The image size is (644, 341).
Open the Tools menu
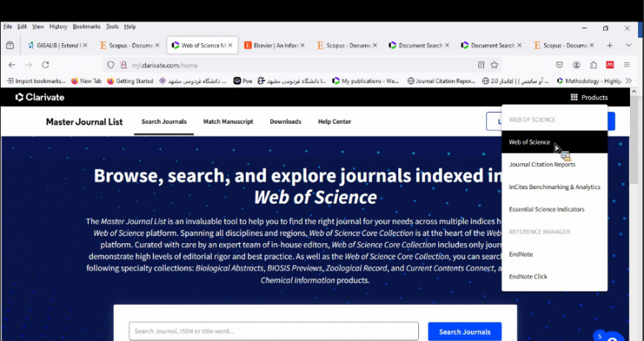(x=112, y=27)
